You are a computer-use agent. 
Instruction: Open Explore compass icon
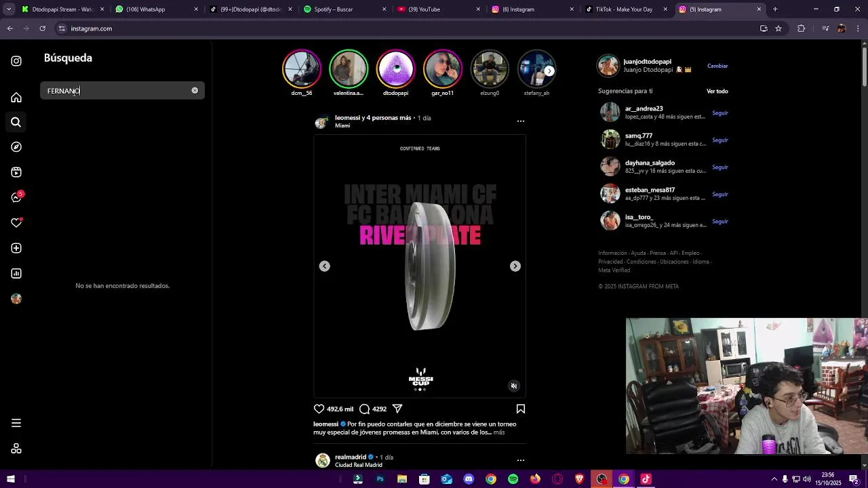click(16, 147)
